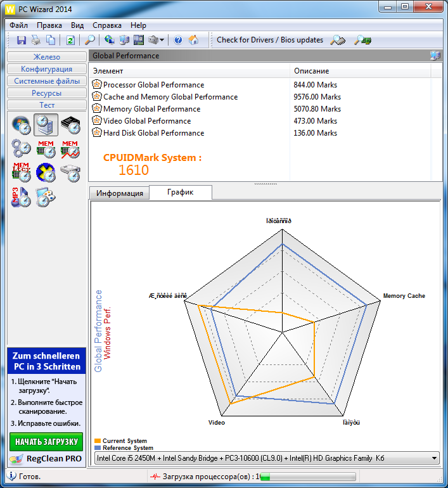Click the magnifying glass Search toolbar icon
448x488 pixels.
(x=89, y=40)
